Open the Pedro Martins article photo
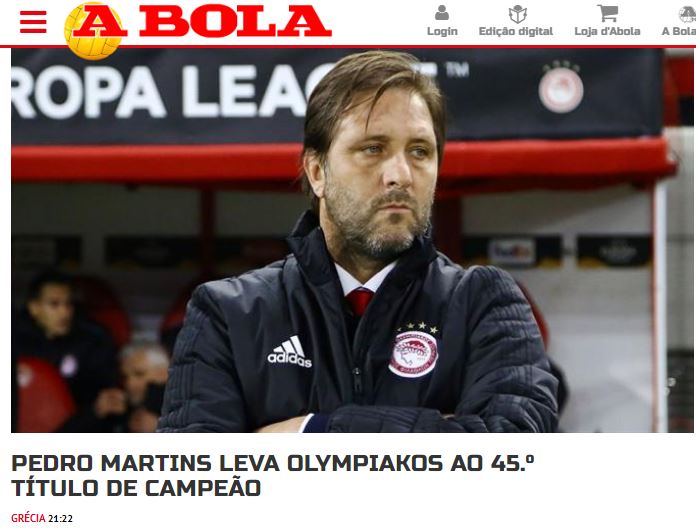Image resolution: width=696 pixels, height=529 pixels. (353, 240)
